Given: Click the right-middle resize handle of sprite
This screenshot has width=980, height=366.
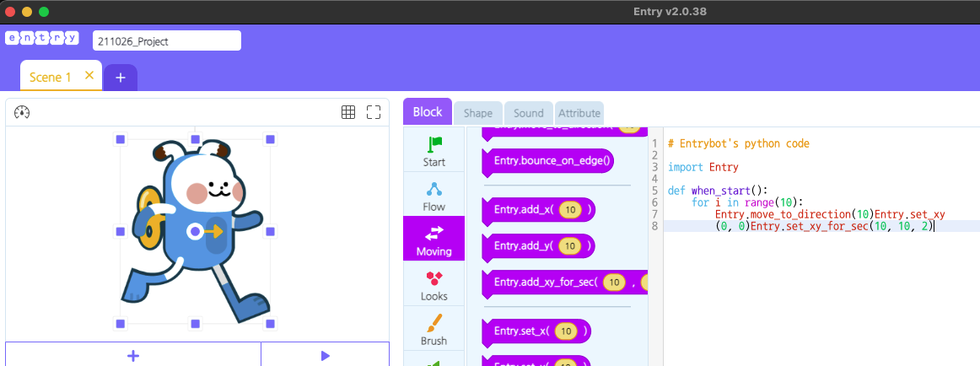Looking at the screenshot, I should pos(270,232).
